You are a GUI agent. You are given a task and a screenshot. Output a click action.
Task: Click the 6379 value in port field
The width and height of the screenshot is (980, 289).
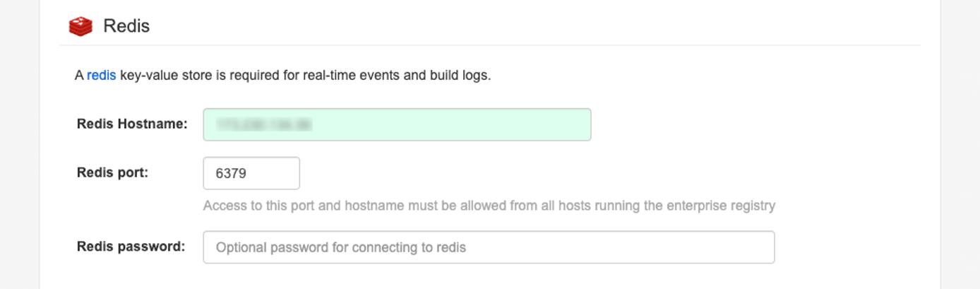pyautogui.click(x=231, y=173)
